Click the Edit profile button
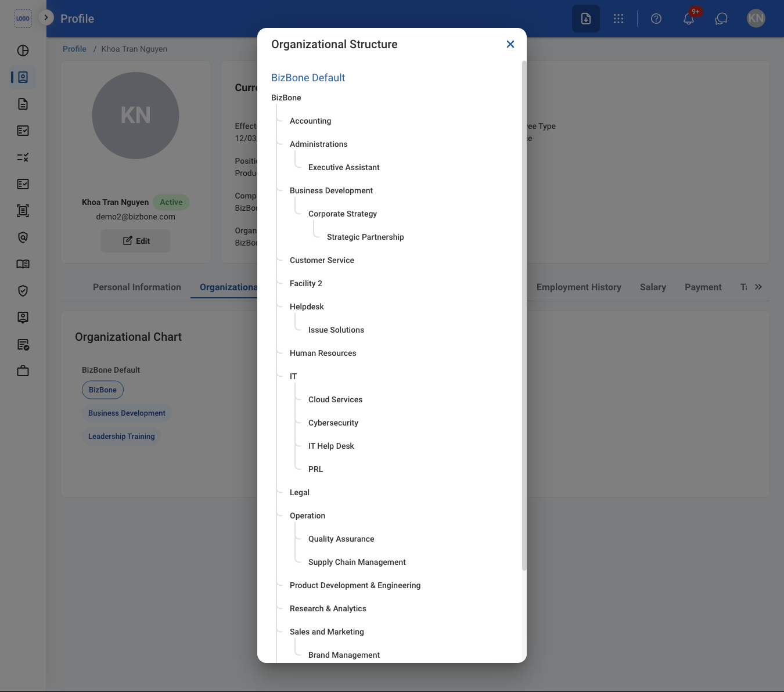The image size is (784, 692). [136, 241]
